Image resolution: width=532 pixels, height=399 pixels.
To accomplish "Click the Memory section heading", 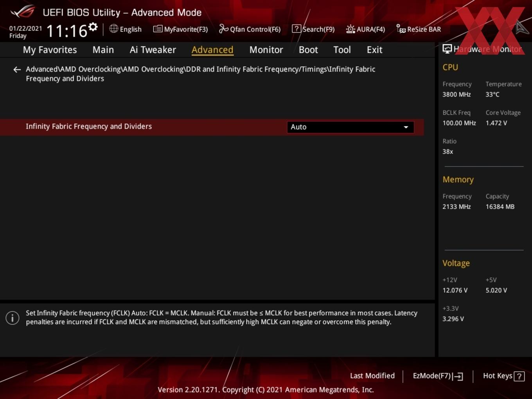I will [458, 180].
